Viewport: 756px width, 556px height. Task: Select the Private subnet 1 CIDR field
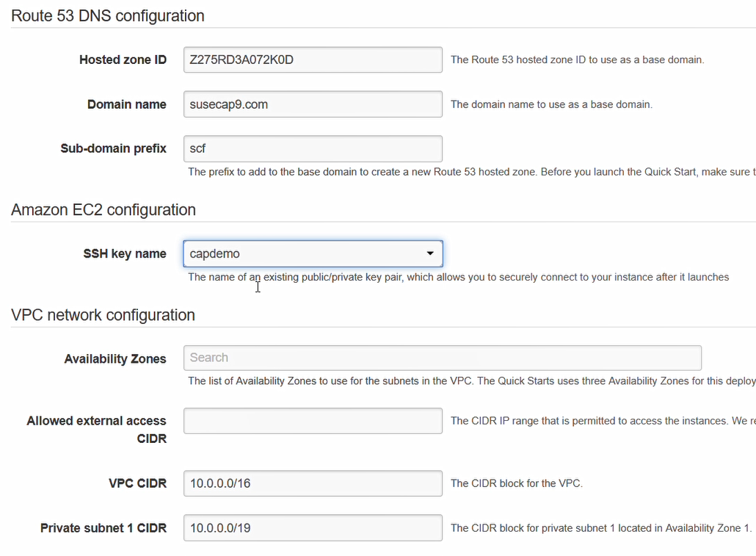(312, 527)
